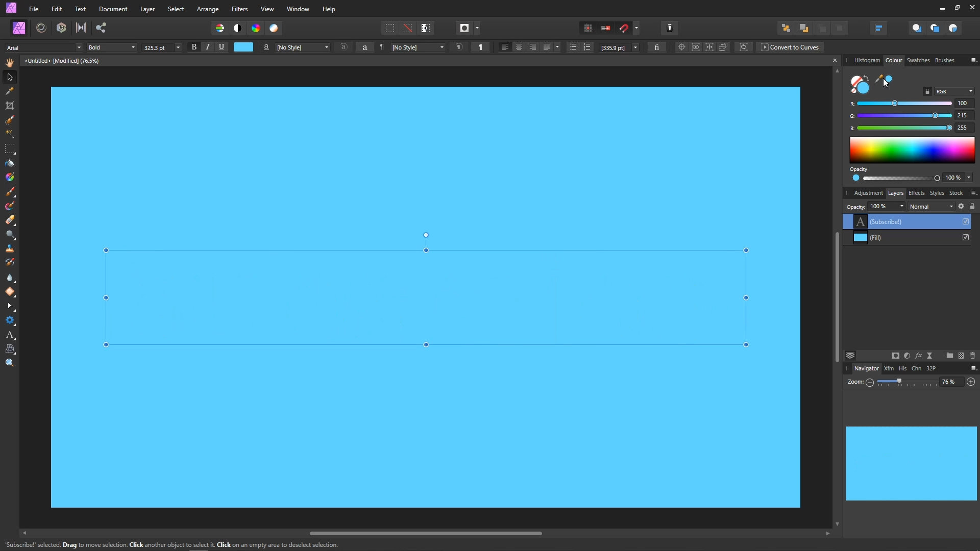Click the Convert to Curves button
Screen dimensions: 980x551
coord(790,47)
